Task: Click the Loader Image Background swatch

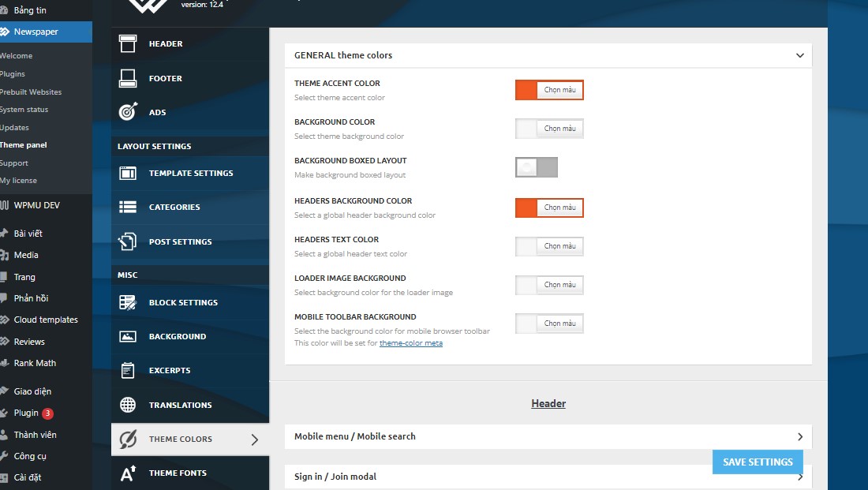Action: point(526,285)
